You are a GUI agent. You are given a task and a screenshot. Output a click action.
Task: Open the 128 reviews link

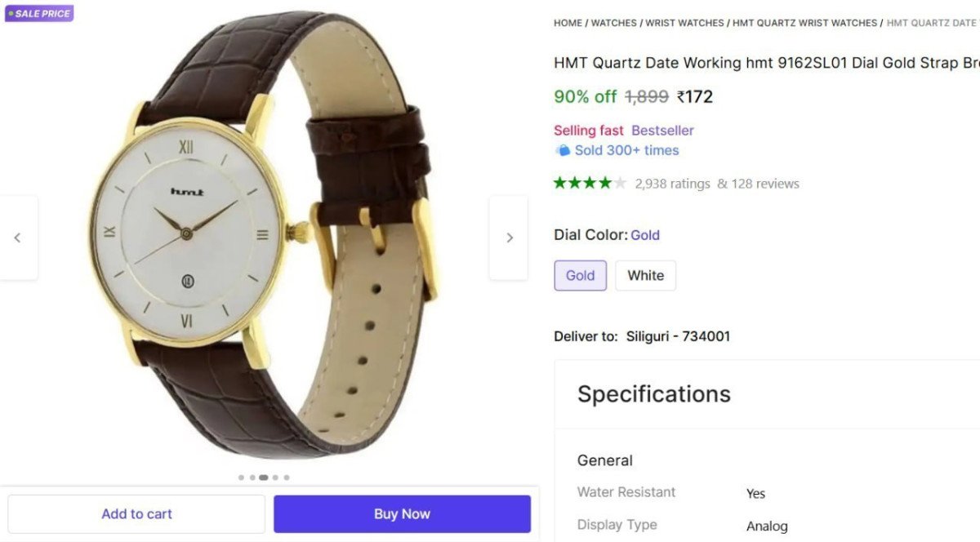click(766, 183)
